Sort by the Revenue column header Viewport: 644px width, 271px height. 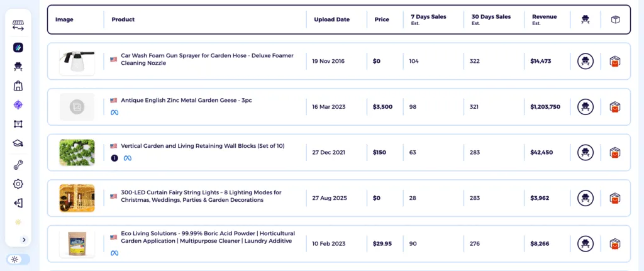pyautogui.click(x=544, y=17)
